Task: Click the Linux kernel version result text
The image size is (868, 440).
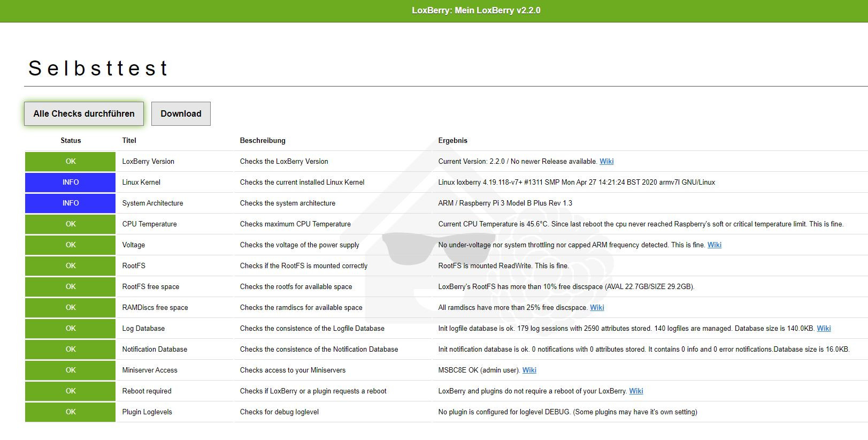Action: click(577, 182)
